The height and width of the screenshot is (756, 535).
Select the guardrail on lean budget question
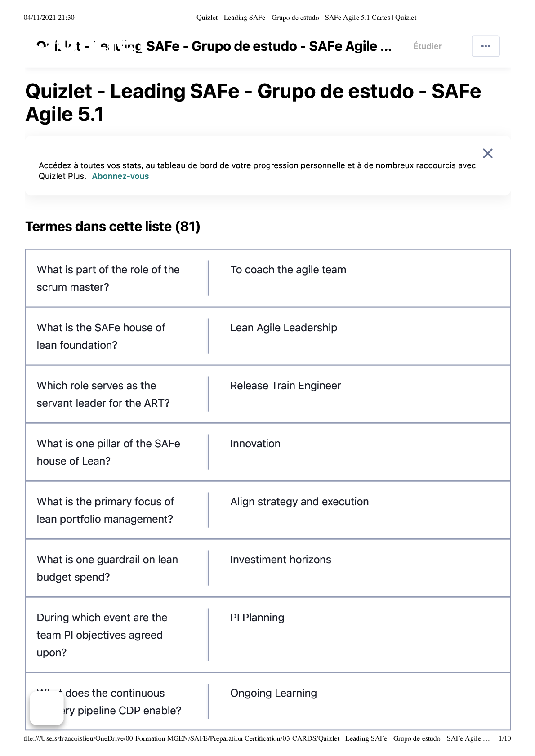(107, 568)
